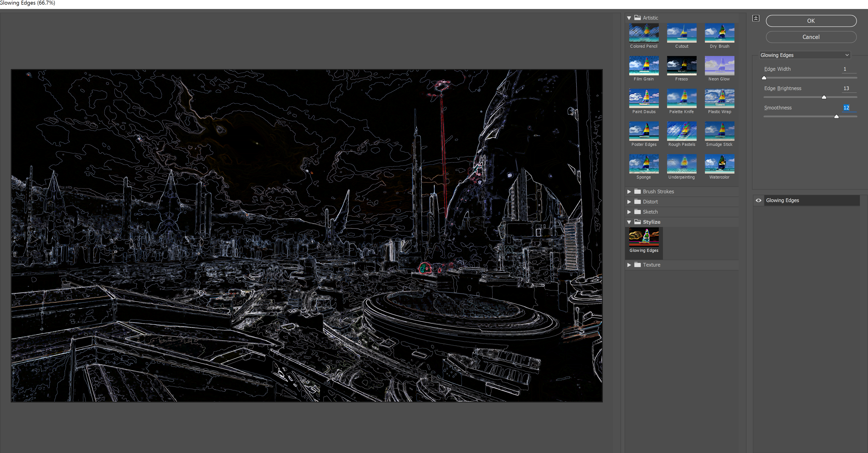This screenshot has height=453, width=868.
Task: Click the Brush Strokes folder icon
Action: click(x=637, y=191)
